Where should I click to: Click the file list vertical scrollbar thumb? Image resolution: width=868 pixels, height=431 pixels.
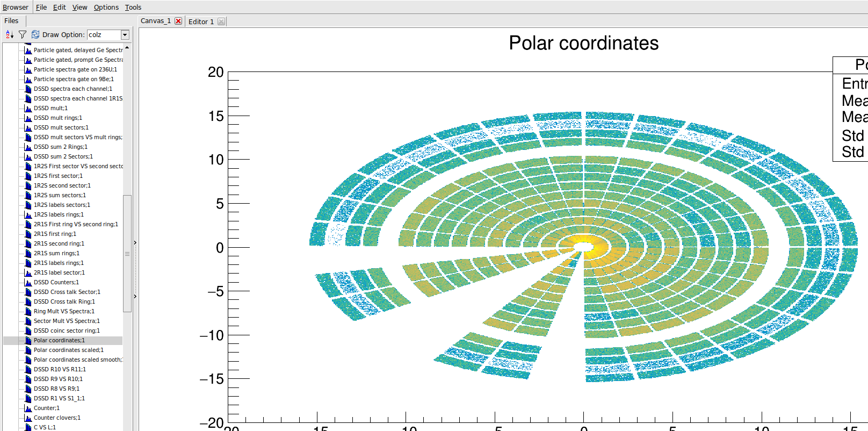[127, 253]
